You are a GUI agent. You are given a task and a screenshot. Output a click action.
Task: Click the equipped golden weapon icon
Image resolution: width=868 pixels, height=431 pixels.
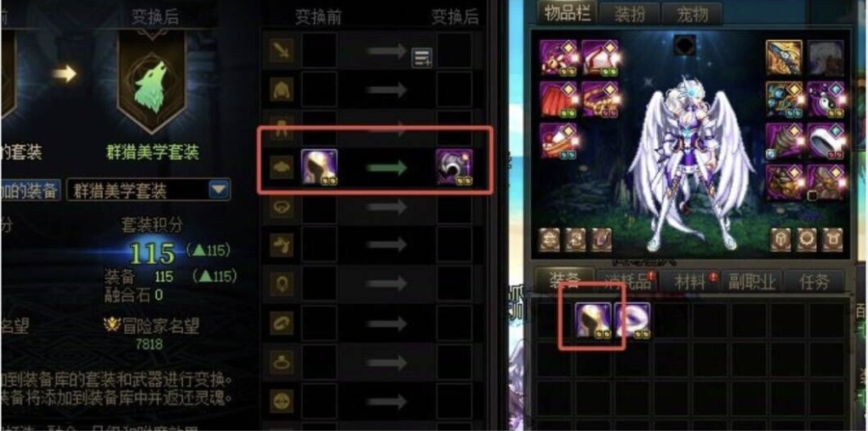[x=784, y=57]
